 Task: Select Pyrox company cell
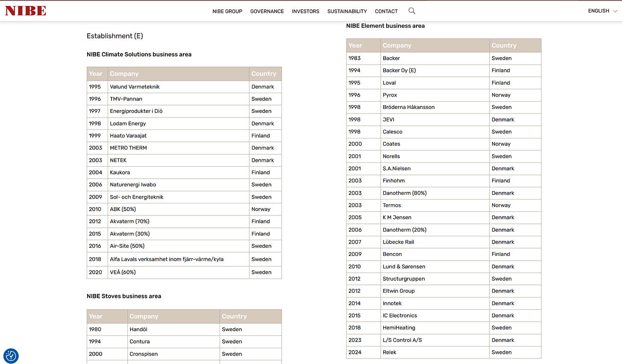coord(435,95)
